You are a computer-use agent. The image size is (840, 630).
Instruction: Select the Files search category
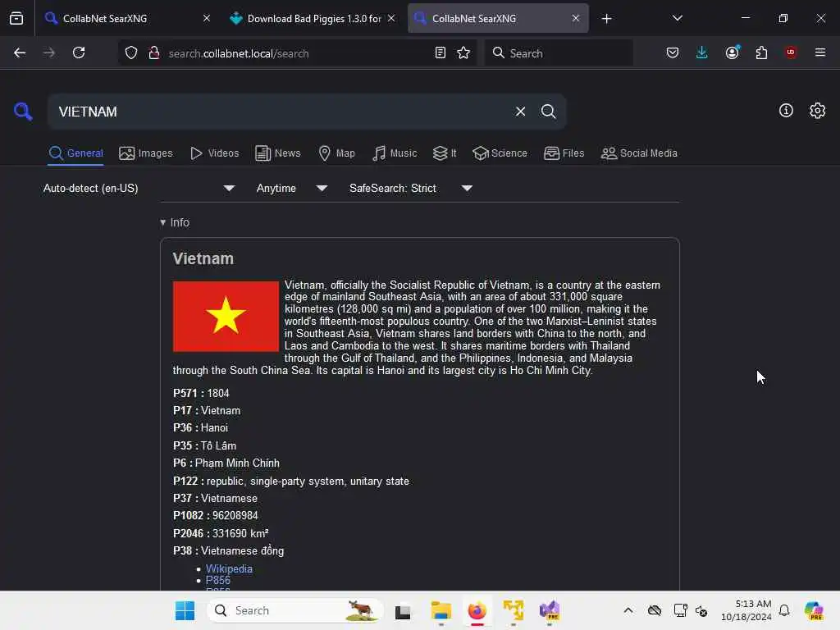(x=564, y=153)
